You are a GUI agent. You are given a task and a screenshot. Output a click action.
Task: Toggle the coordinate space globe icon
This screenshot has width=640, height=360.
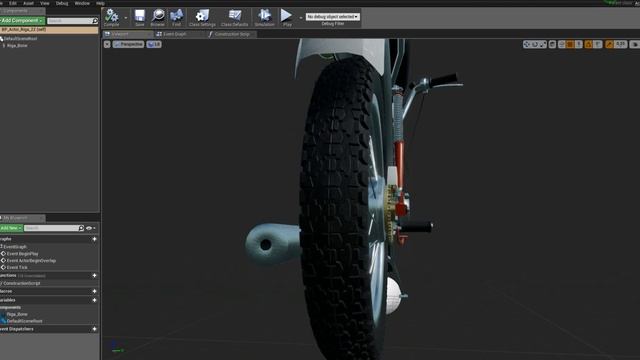[552, 44]
